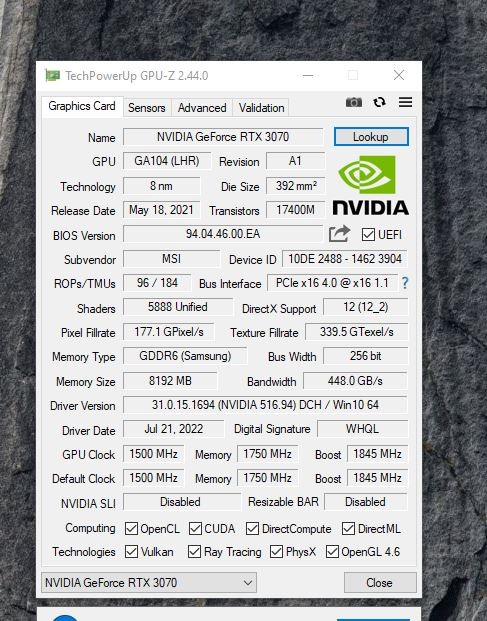The width and height of the screenshot is (487, 621).
Task: Click the Driver Version 31.0.15.1694 field
Action: coord(265,405)
